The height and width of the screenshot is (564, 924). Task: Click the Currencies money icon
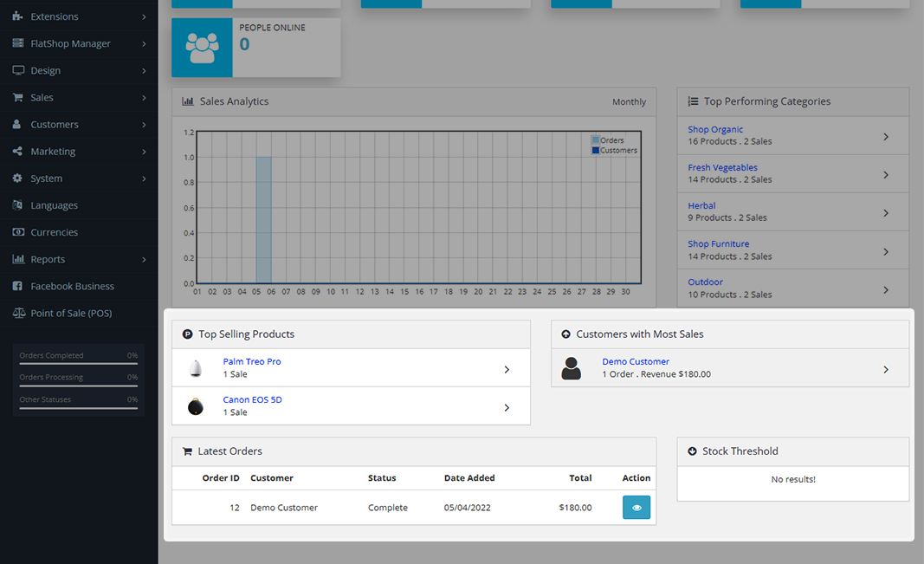pyautogui.click(x=17, y=232)
